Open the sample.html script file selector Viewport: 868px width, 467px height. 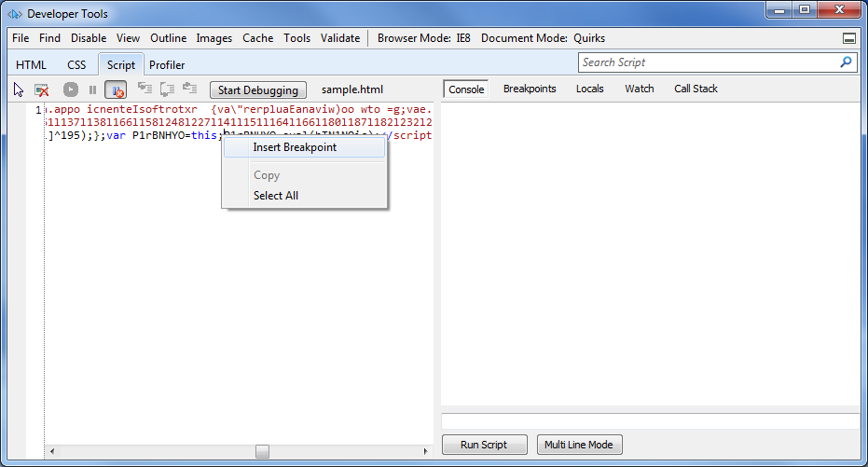pyautogui.click(x=351, y=90)
